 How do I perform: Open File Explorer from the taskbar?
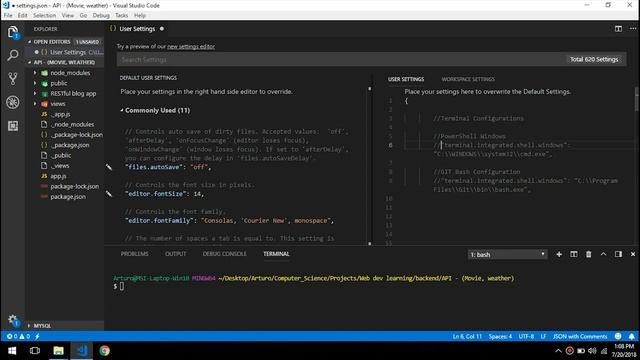point(58,351)
